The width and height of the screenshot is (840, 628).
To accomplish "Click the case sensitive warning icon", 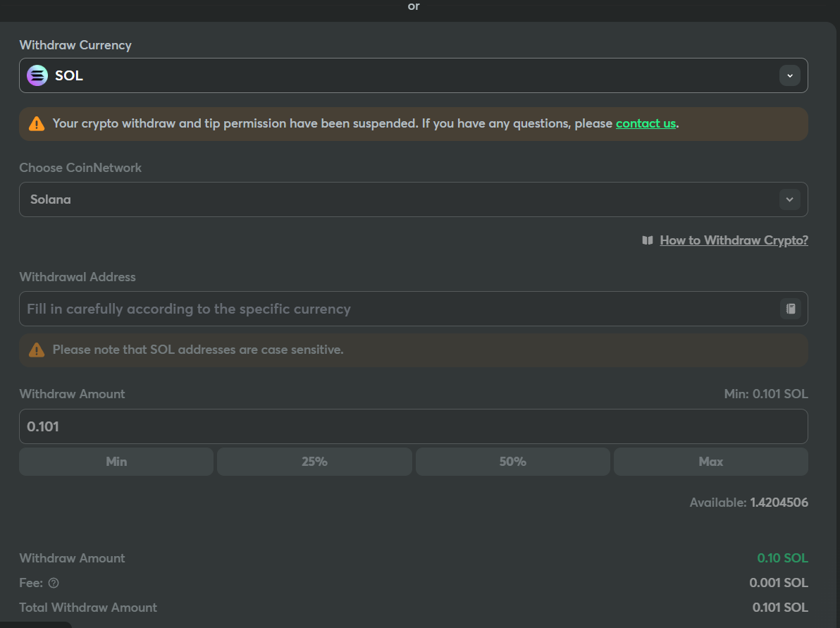I will [37, 350].
